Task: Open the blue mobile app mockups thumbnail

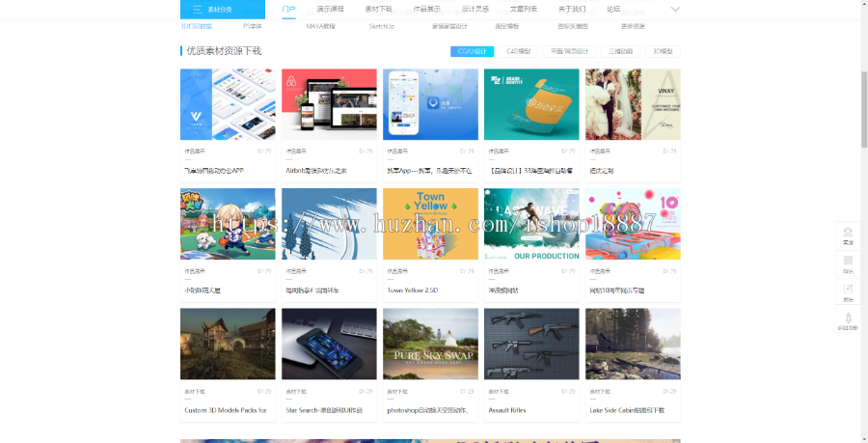Action: click(x=228, y=104)
